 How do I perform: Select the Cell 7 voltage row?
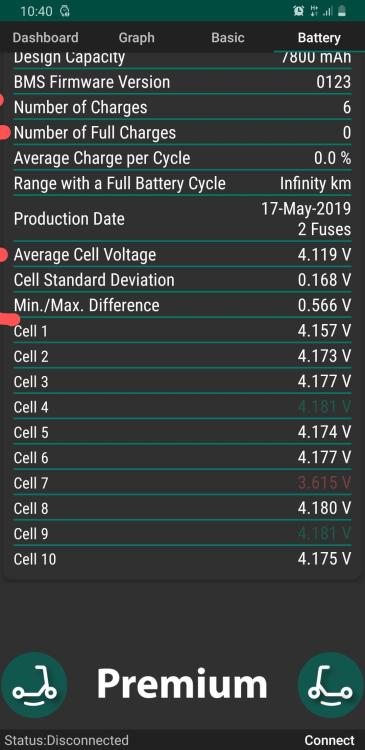(x=182, y=483)
